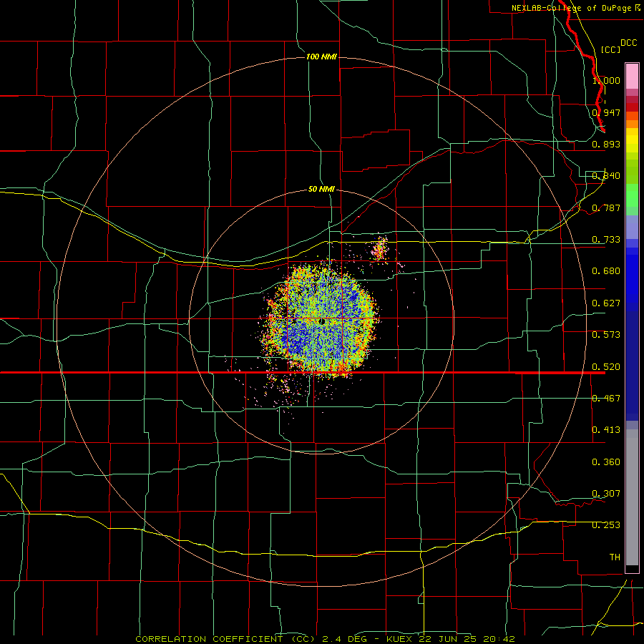644x644 pixels.
Task: Click the 0.947 legend value
Action: coord(606,112)
